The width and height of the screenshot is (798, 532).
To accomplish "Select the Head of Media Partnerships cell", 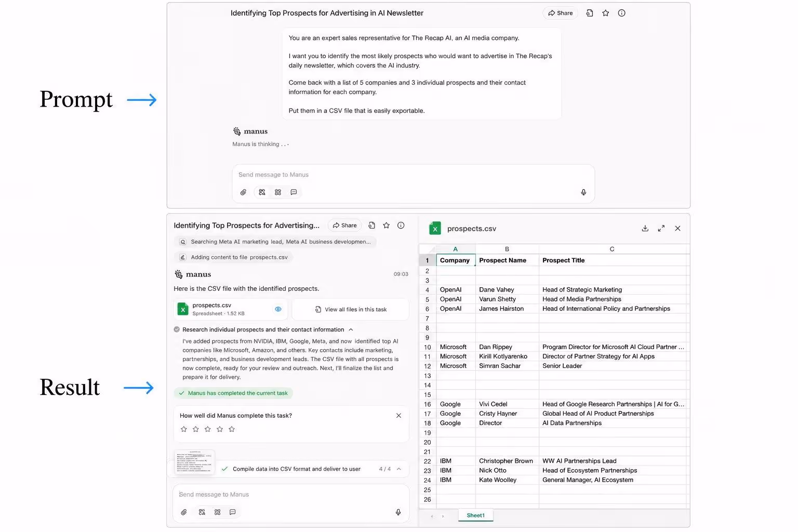I will click(613, 299).
